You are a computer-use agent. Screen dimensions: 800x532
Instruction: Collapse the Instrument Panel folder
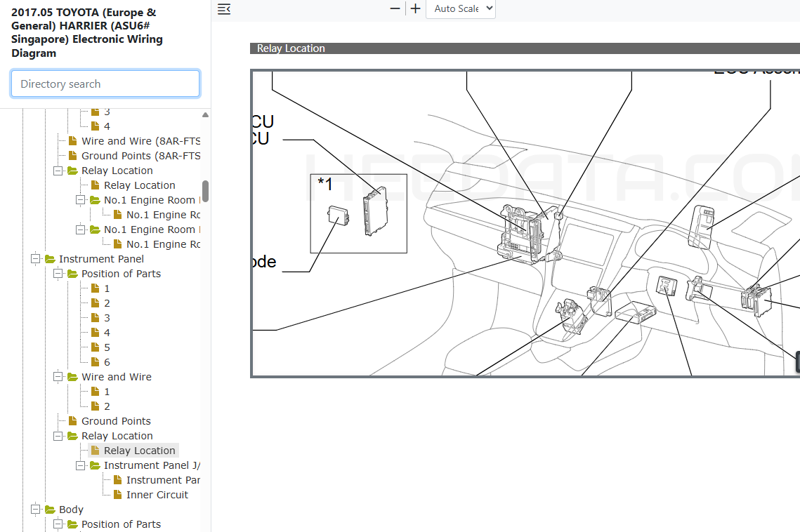point(36,258)
